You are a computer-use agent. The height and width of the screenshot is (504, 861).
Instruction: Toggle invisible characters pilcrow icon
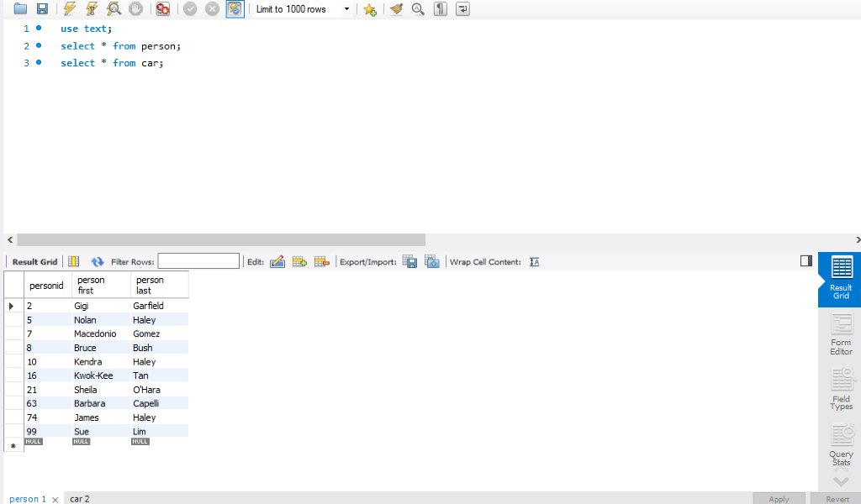tap(441, 8)
